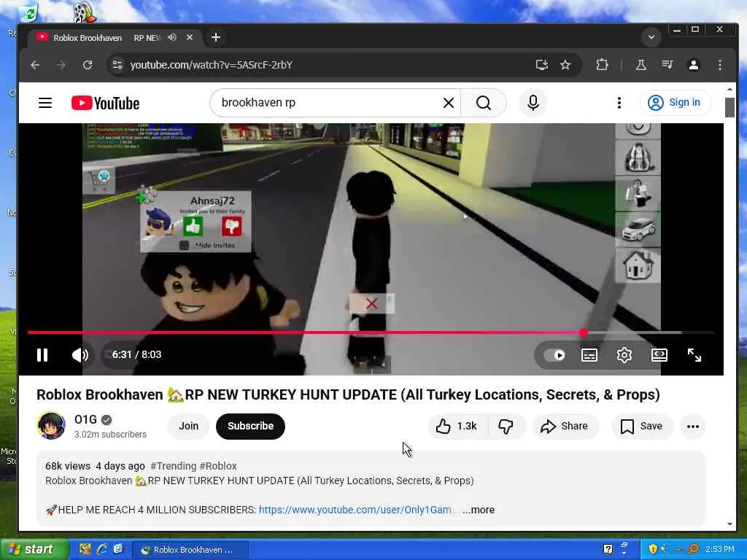Reload the YouTube page
The image size is (747, 560).
pyautogui.click(x=88, y=65)
